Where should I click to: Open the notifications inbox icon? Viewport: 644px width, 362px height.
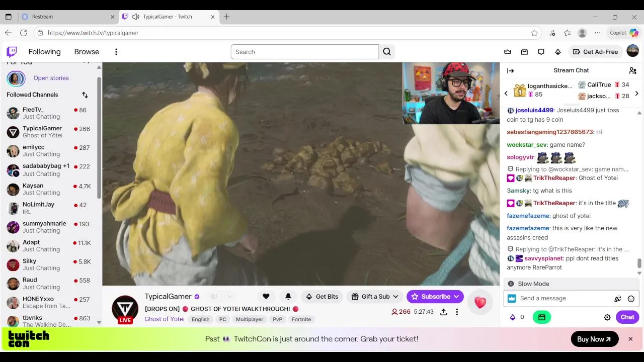point(524,52)
